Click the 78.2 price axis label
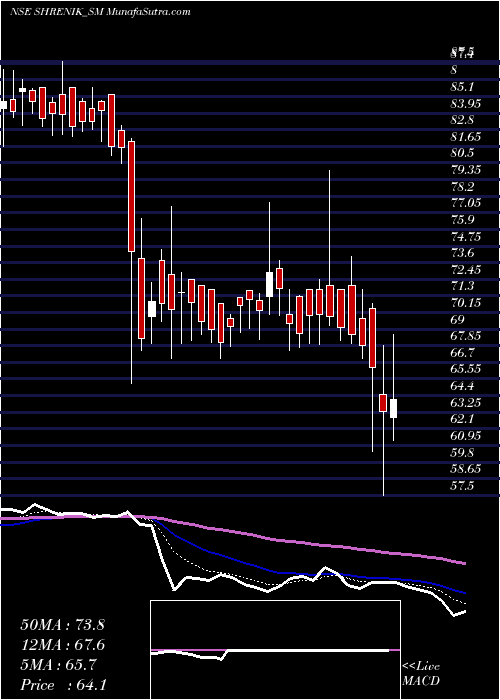 pos(462,187)
